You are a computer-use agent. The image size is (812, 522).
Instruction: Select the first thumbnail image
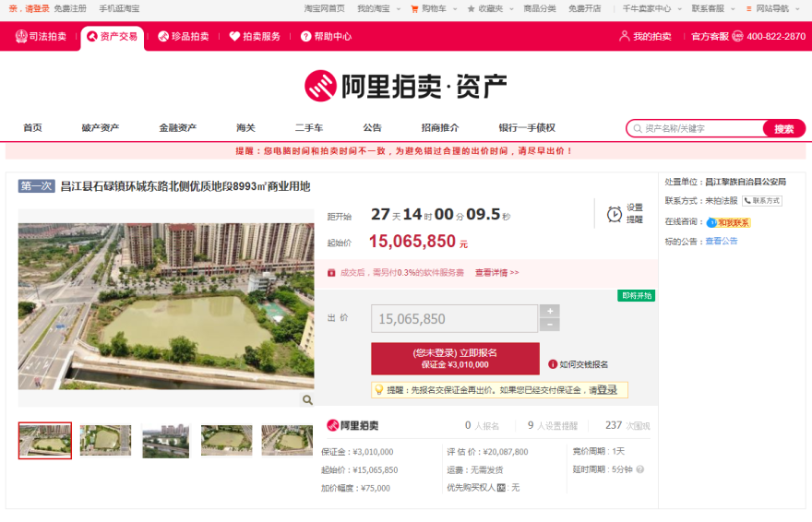pos(45,440)
